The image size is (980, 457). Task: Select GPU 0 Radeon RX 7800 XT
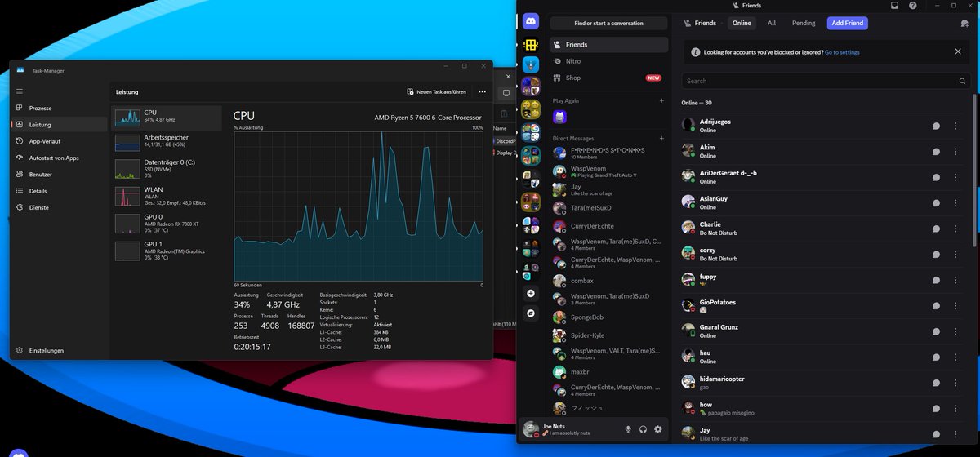167,224
